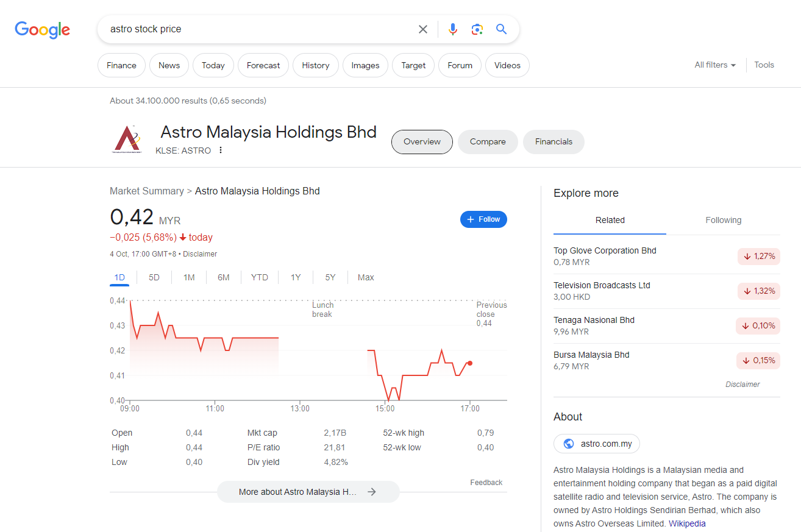Switch chart to YTD range
Image resolution: width=801 pixels, height=532 pixels.
[259, 277]
